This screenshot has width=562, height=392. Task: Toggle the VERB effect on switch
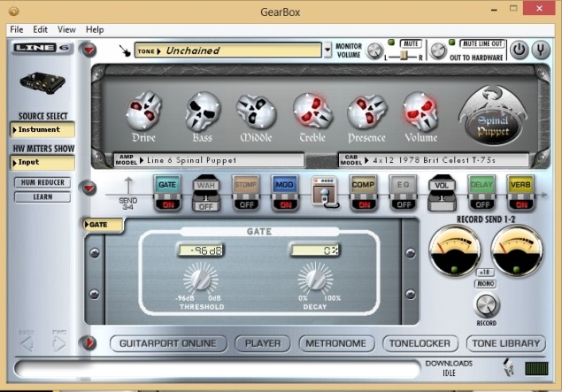520,204
